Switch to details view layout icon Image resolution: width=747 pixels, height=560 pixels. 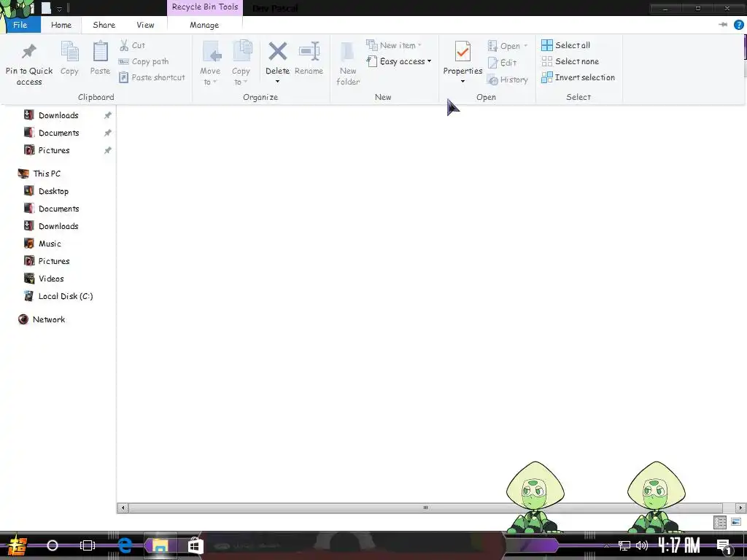coord(720,522)
